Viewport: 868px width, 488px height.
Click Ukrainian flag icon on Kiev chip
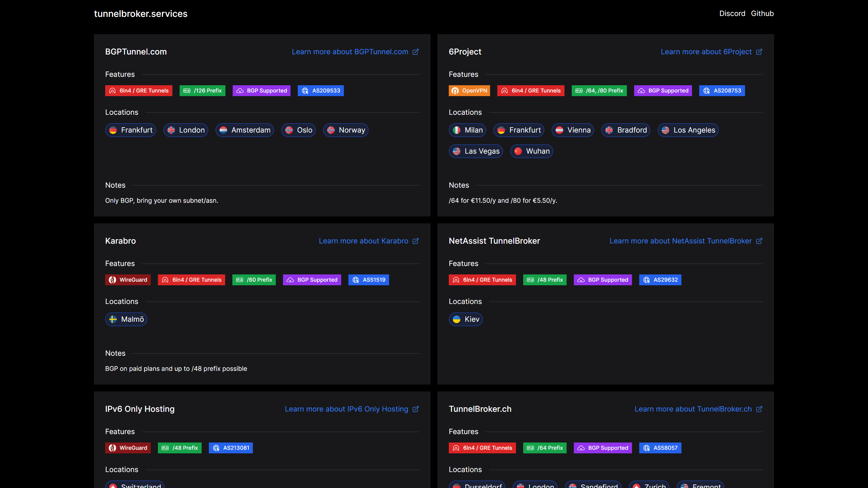[457, 319]
